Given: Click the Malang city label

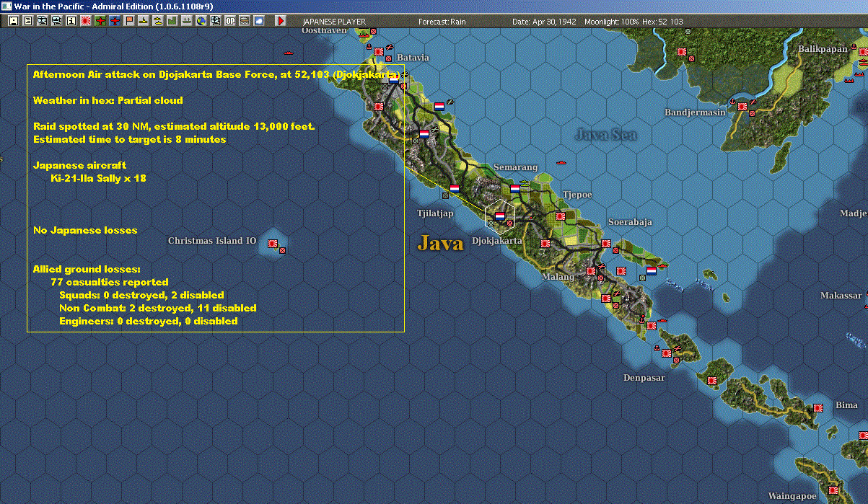Looking at the screenshot, I should pyautogui.click(x=559, y=277).
